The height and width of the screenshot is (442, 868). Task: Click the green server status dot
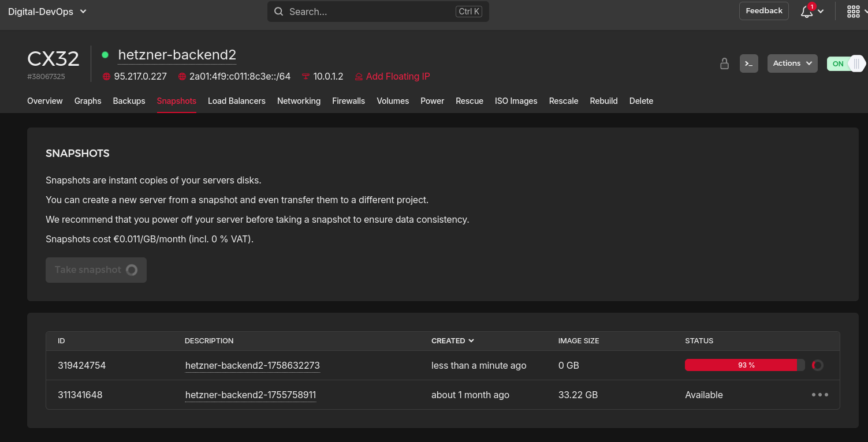[105, 55]
